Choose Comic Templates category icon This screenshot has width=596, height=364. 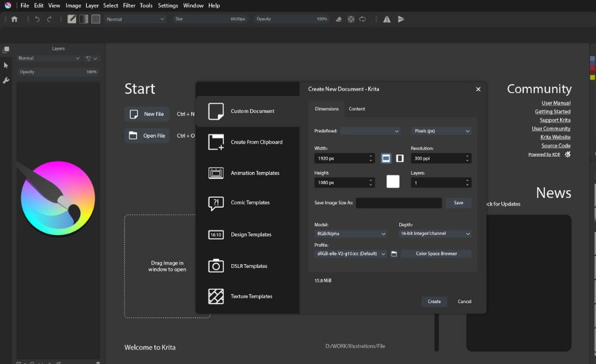coord(216,203)
